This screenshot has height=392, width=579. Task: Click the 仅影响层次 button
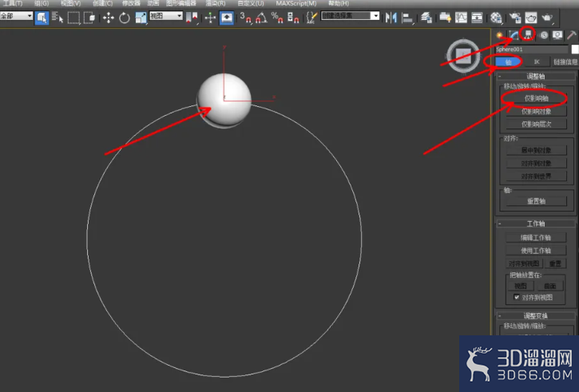pyautogui.click(x=536, y=124)
